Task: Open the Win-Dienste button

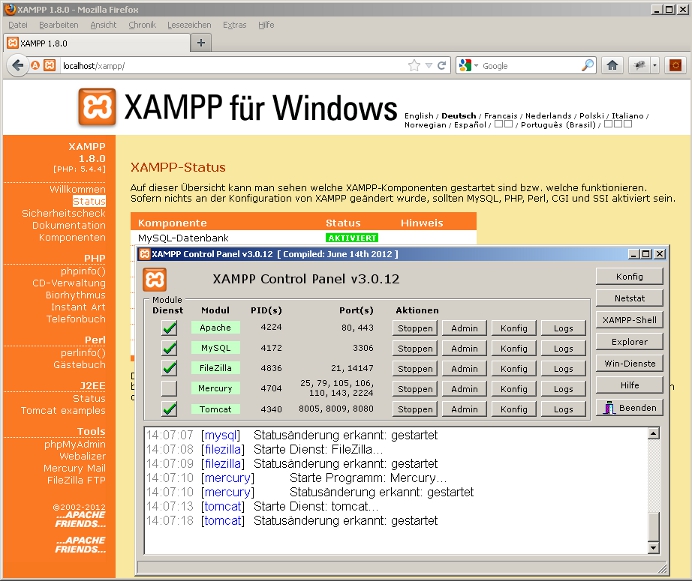Action: click(629, 363)
